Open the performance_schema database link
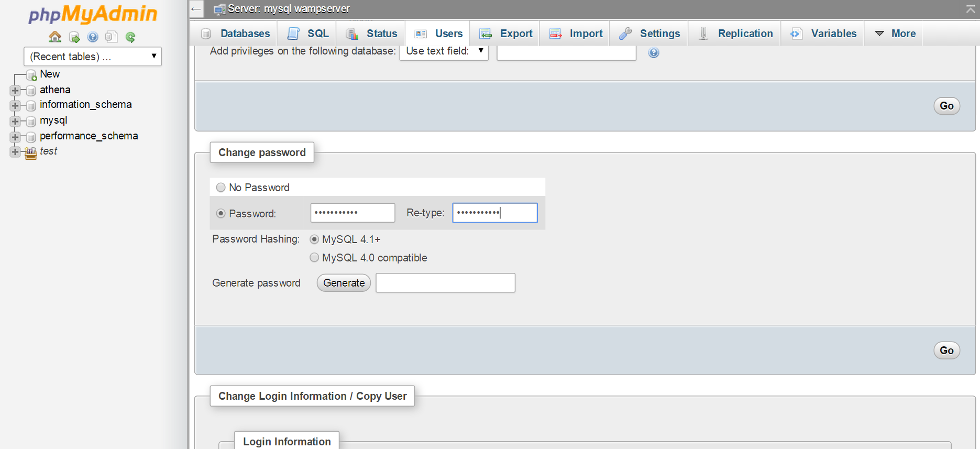 [89, 136]
